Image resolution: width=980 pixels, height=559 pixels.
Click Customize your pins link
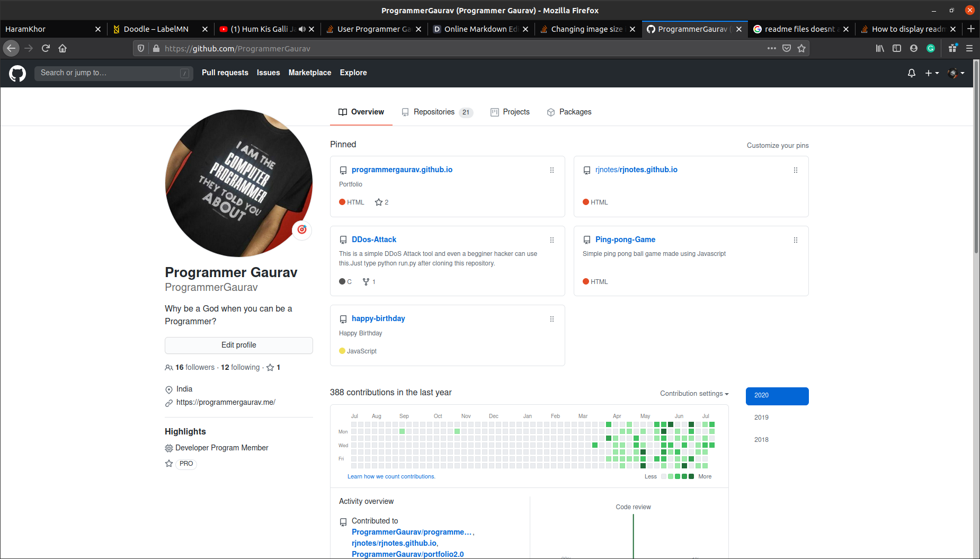[778, 146]
